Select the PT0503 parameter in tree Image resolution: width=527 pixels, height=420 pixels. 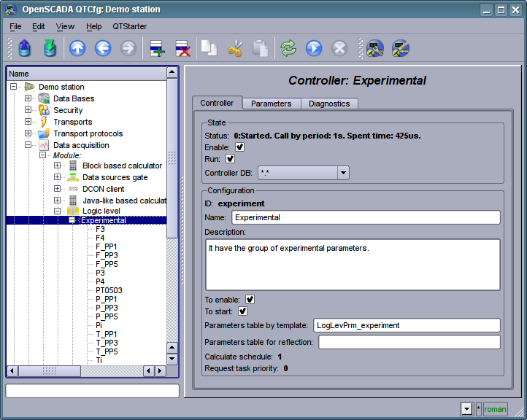pyautogui.click(x=109, y=290)
